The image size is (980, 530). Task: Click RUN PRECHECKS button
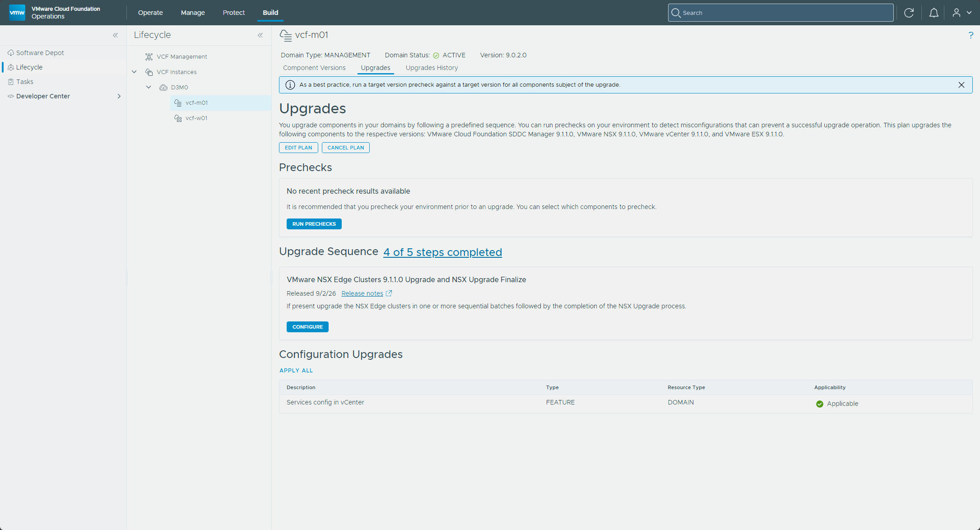click(314, 224)
